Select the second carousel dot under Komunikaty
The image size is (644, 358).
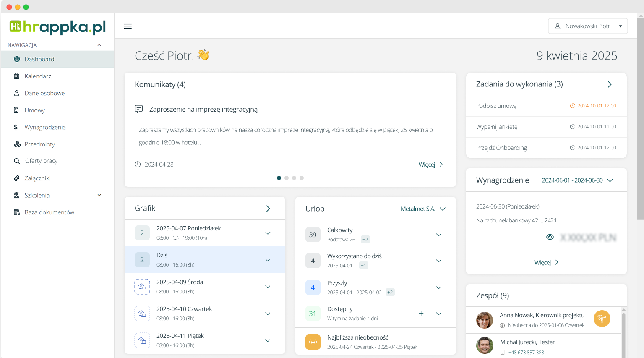[287, 178]
